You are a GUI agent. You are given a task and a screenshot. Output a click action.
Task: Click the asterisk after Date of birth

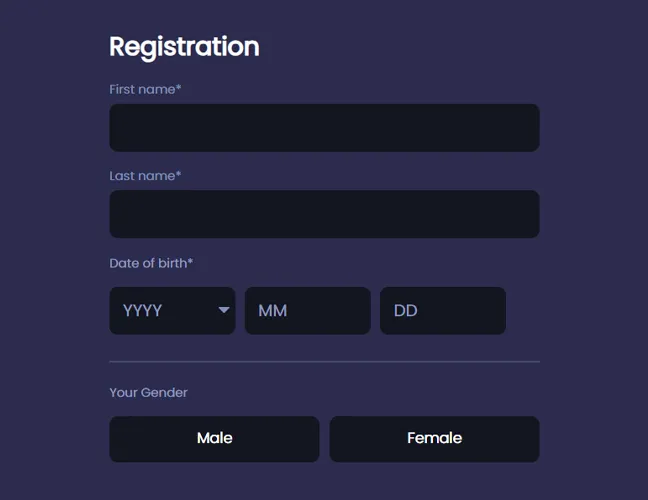click(190, 262)
